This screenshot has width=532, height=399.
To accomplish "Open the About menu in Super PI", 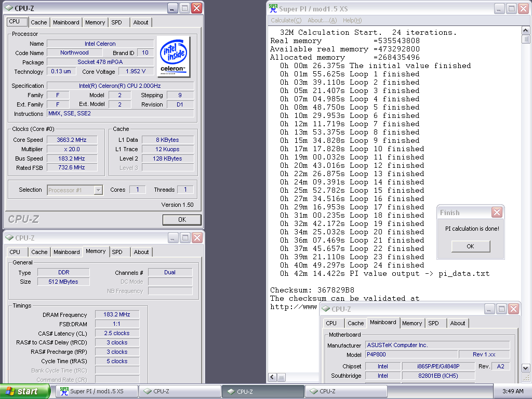I will point(322,20).
